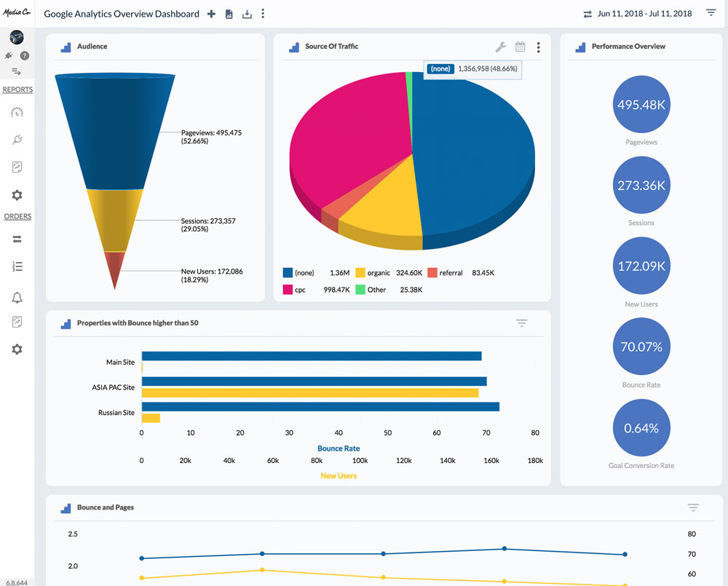Open filter on Properties with Bounce widget

coord(521,323)
